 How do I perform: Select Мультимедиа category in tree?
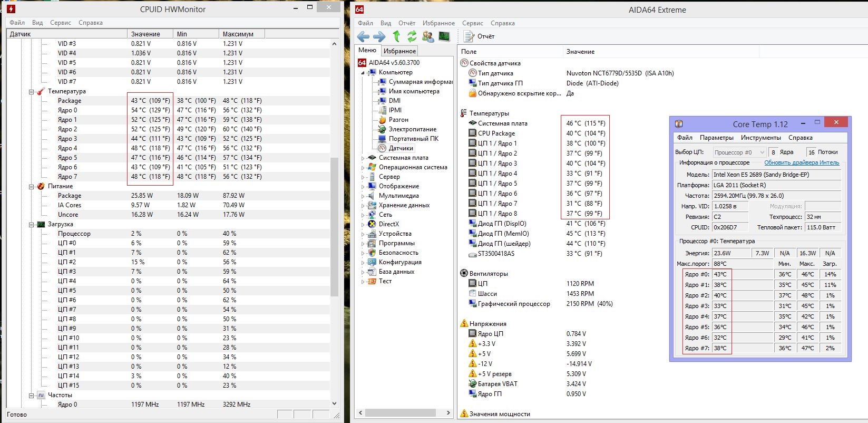click(x=394, y=196)
